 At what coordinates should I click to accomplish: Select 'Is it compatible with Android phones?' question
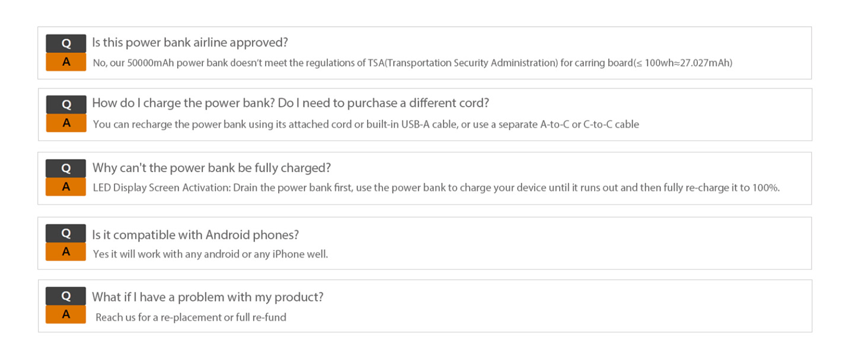pyautogui.click(x=195, y=234)
